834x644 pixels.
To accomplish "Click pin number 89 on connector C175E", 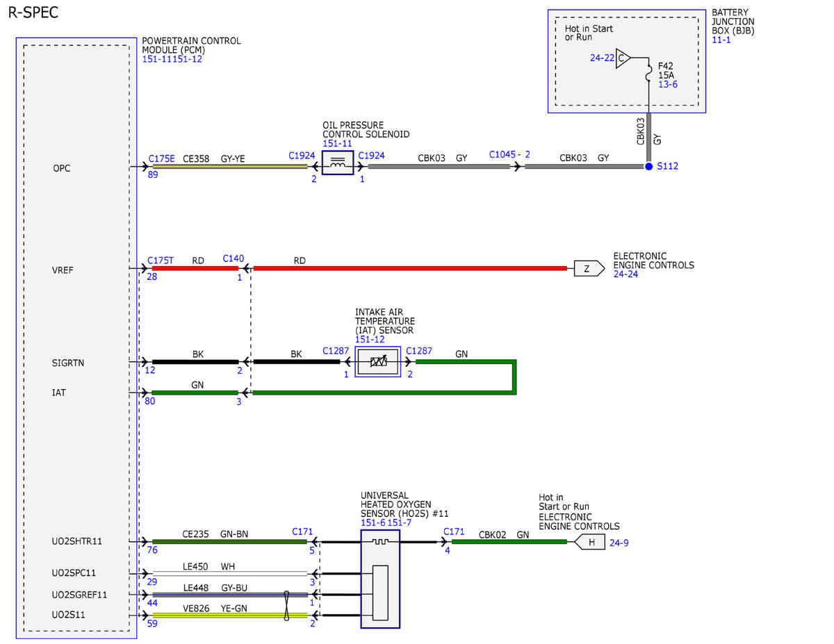I will pyautogui.click(x=153, y=176).
